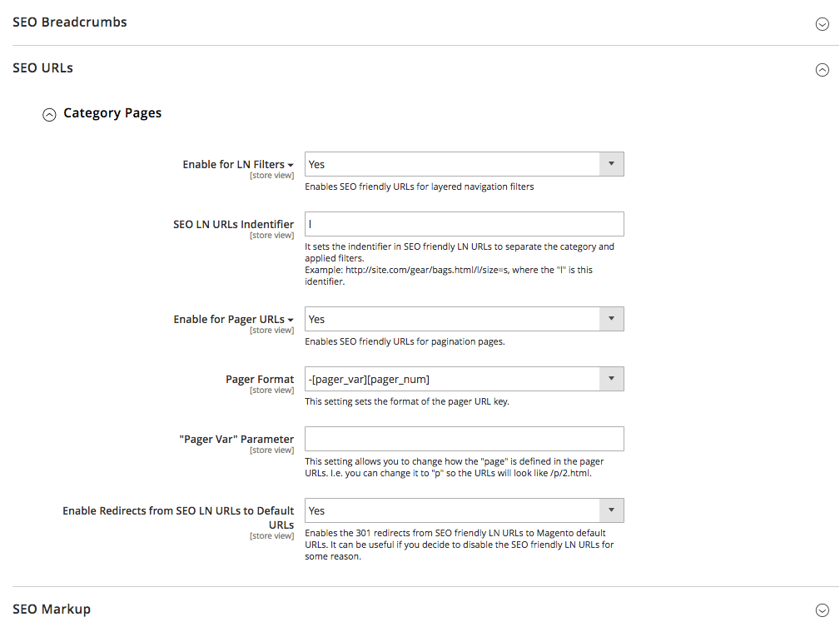Click the Category Pages heading

click(x=112, y=113)
